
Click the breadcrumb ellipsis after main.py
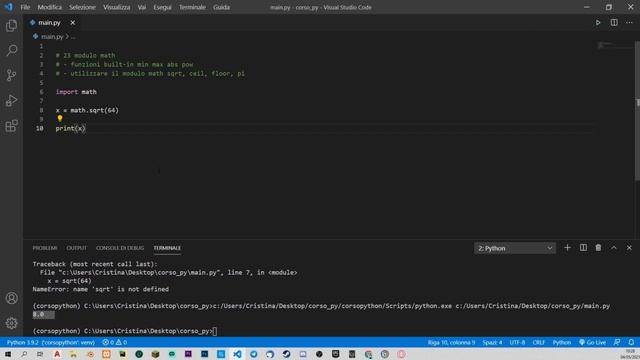click(x=73, y=37)
